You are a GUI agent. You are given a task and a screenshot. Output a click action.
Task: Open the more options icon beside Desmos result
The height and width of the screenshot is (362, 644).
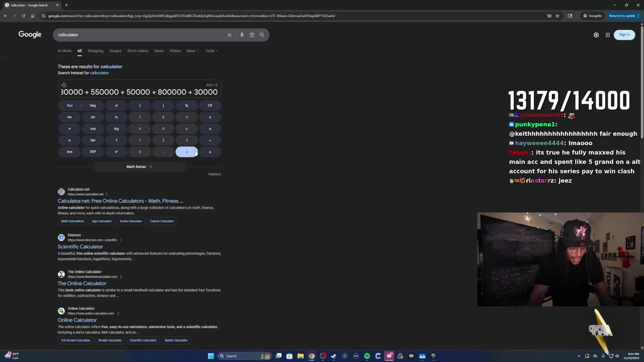[x=121, y=240]
